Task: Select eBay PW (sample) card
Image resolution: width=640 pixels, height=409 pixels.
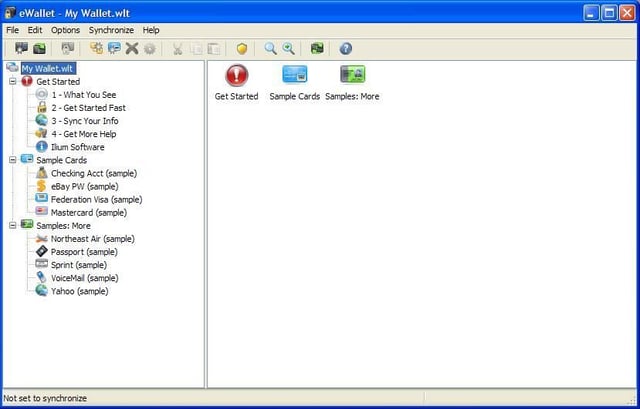Action: click(x=84, y=187)
